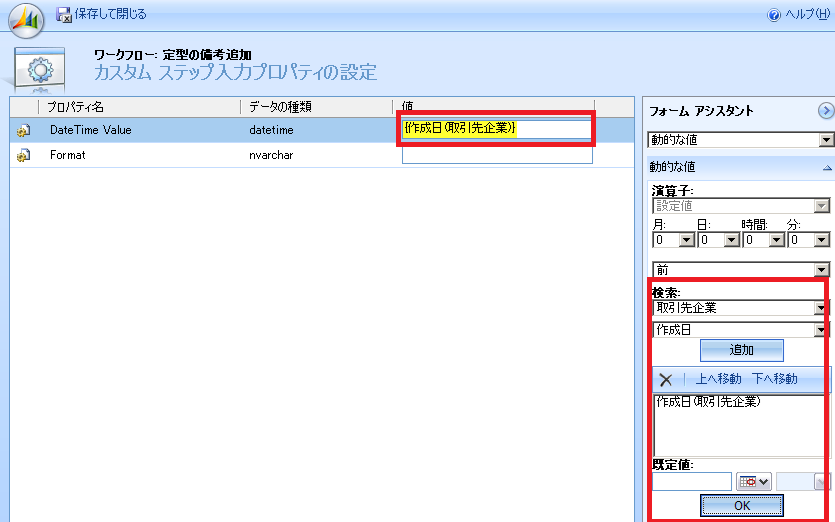Click the 追加 button
Image resolution: width=835 pixels, height=522 pixels.
(741, 350)
